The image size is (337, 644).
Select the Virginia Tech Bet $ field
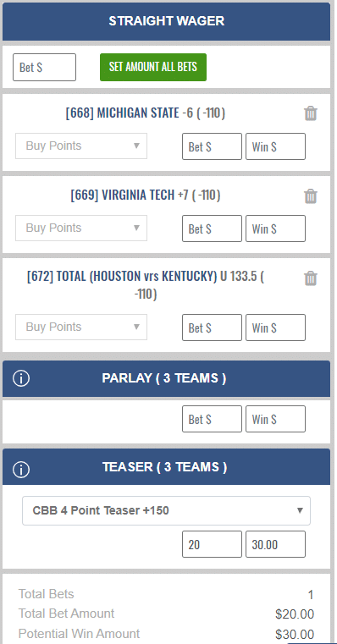coord(212,228)
